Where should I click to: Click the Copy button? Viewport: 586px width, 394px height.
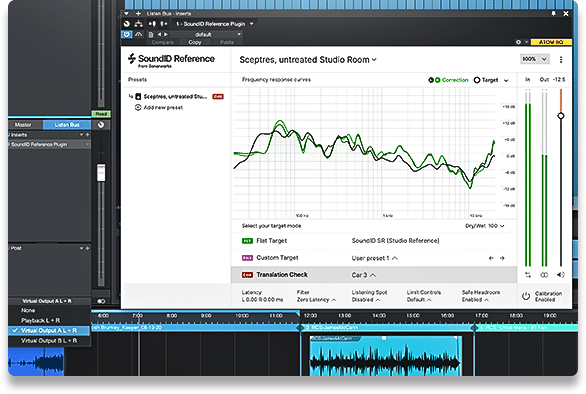(x=195, y=42)
